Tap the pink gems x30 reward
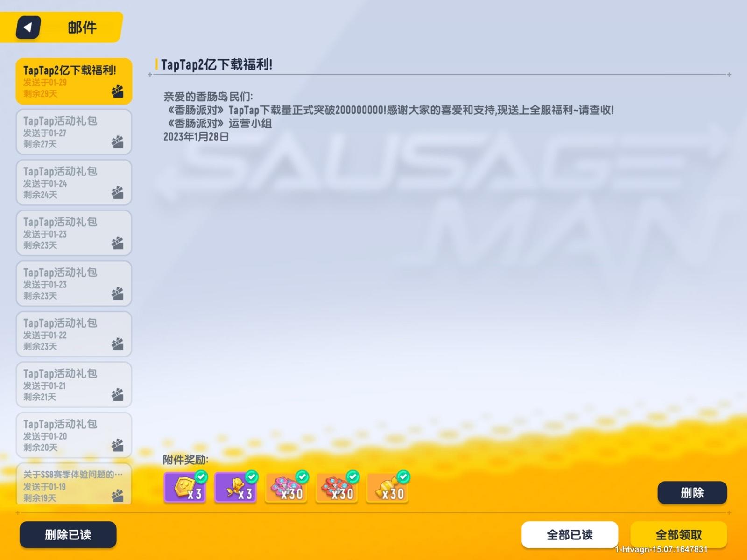Screen dimensions: 747x560 point(286,487)
